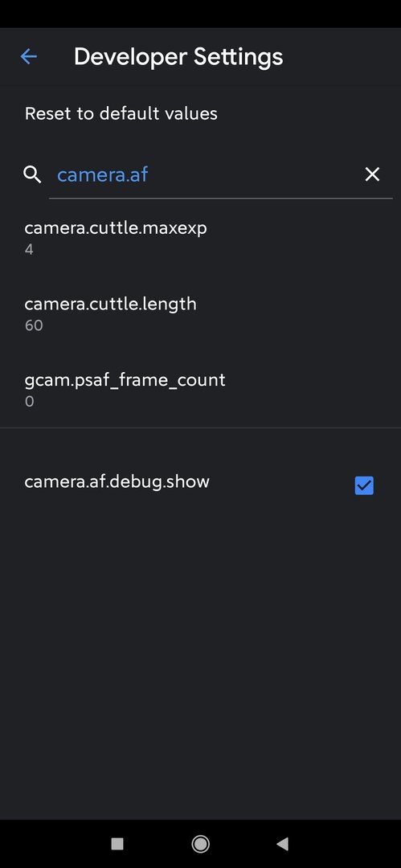This screenshot has height=868, width=401.
Task: Uncheck the camera.af.debug.show checkbox
Action: (x=364, y=485)
